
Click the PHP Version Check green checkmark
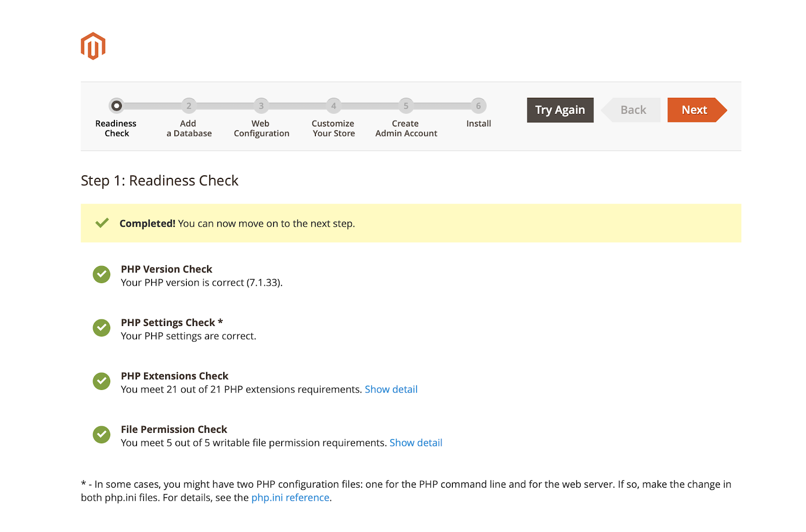(x=102, y=275)
